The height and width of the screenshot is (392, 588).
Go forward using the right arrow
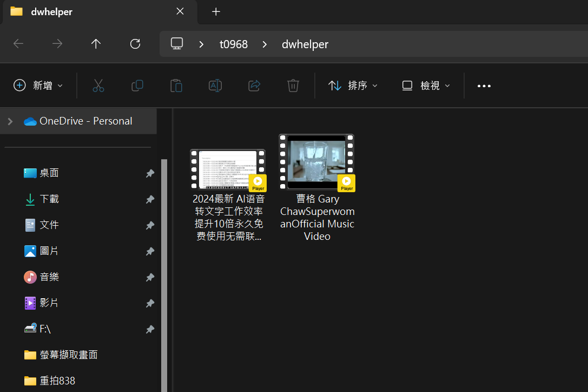pos(57,44)
